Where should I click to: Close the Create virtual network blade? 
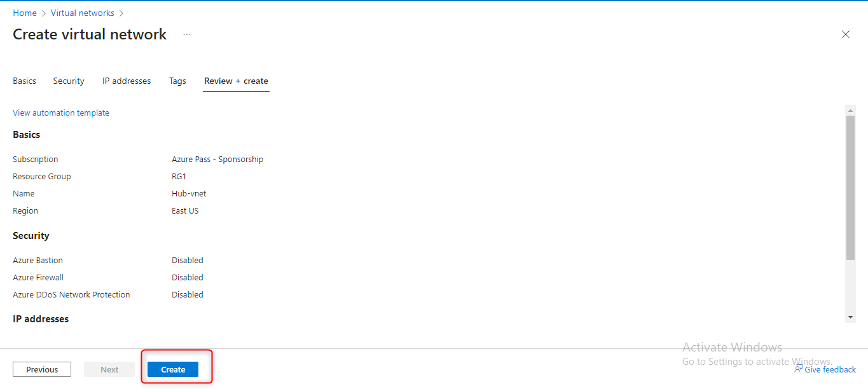pos(846,34)
